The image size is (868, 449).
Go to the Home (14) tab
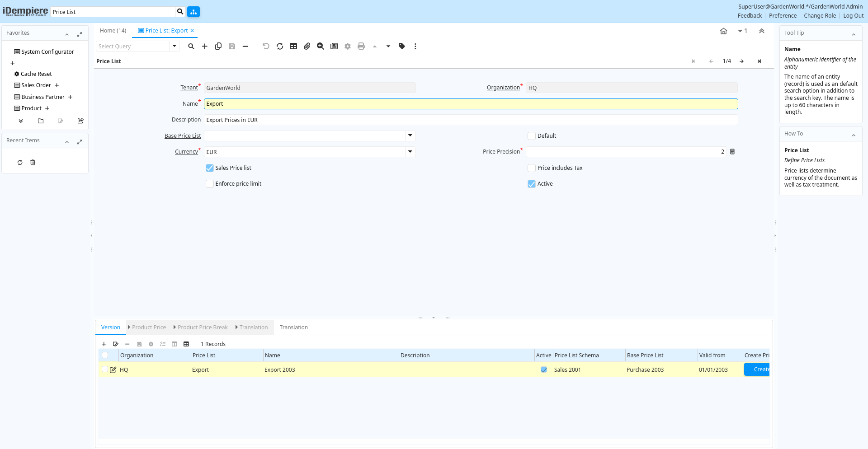(x=113, y=31)
